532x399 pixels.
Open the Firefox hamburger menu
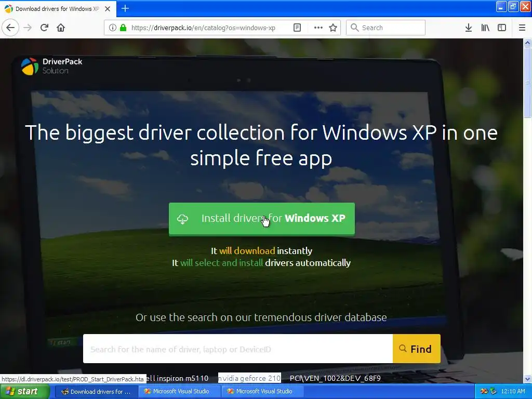pyautogui.click(x=522, y=28)
